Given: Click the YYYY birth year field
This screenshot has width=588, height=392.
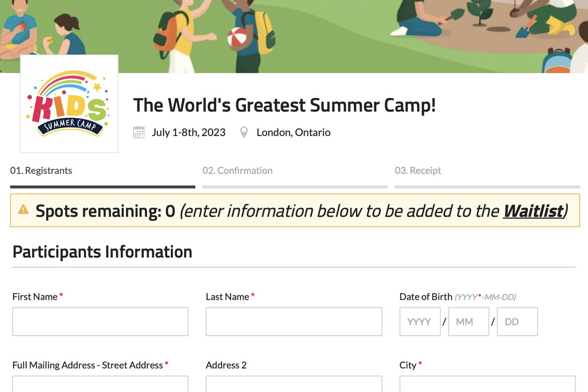Looking at the screenshot, I should tap(420, 322).
